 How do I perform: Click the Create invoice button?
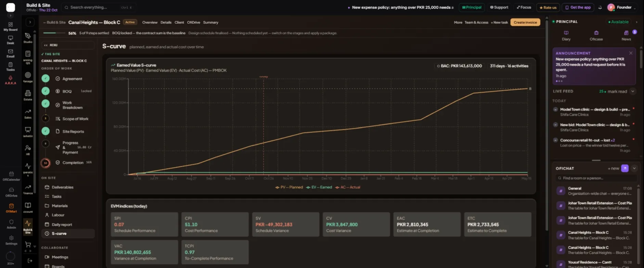click(x=525, y=22)
